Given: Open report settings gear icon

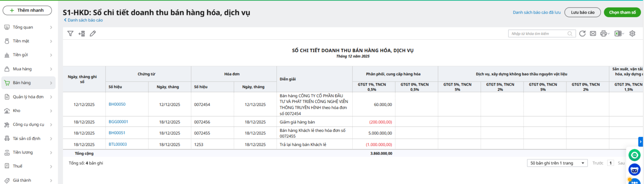Looking at the screenshot, I should [632, 34].
